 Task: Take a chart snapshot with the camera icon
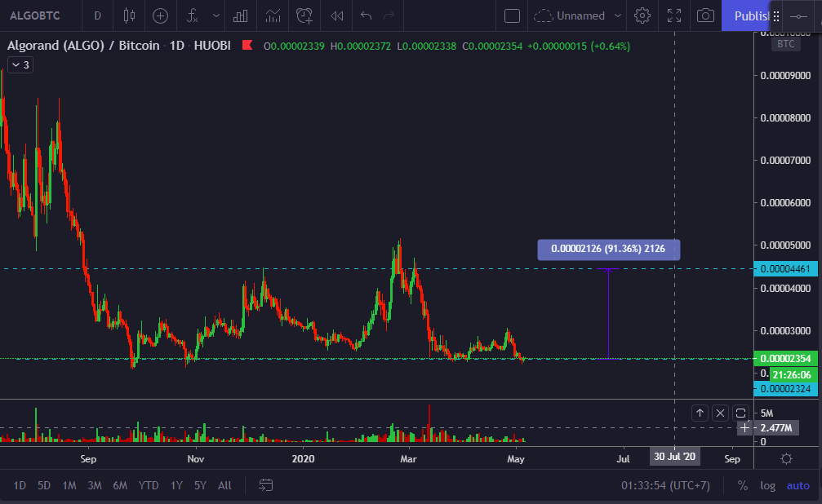[705, 15]
